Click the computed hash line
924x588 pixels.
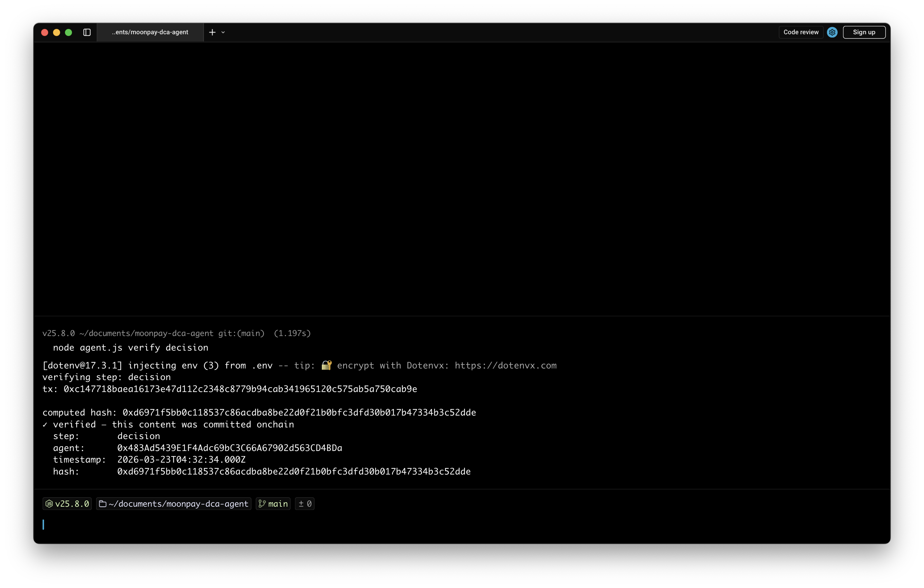[259, 413]
